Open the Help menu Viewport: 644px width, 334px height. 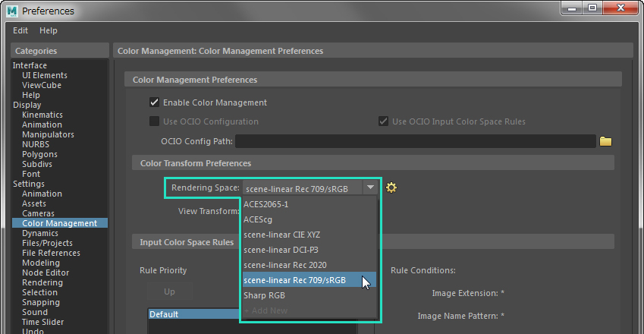point(48,30)
